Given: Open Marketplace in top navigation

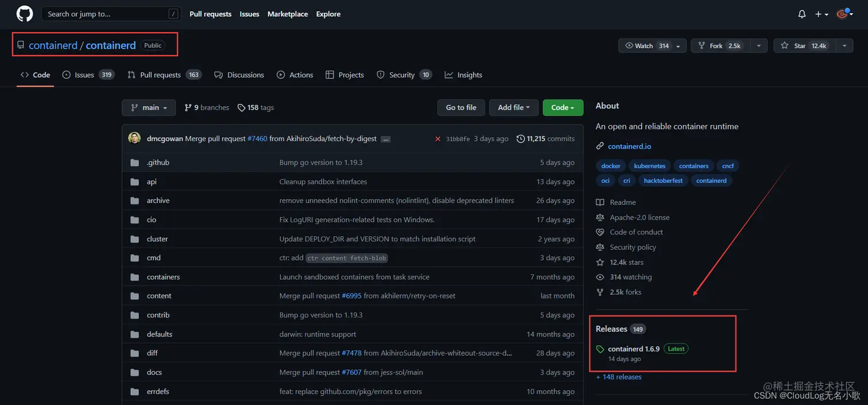Looking at the screenshot, I should click(x=288, y=14).
